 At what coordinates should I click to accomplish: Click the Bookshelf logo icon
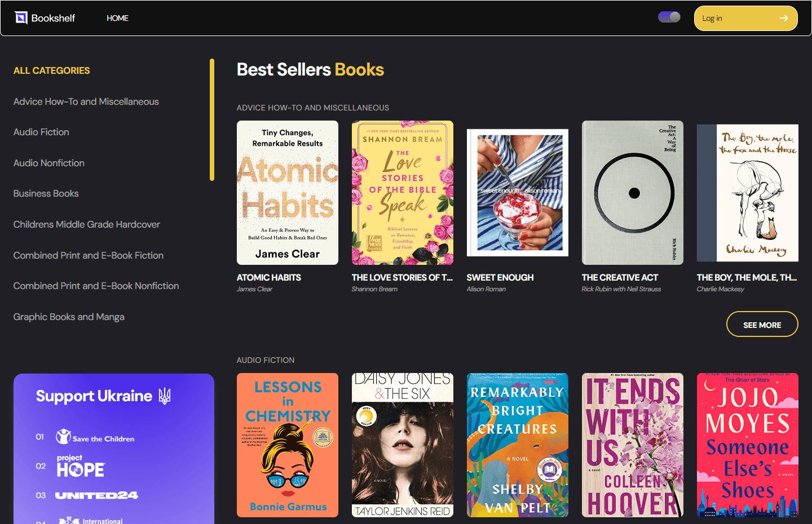point(21,18)
